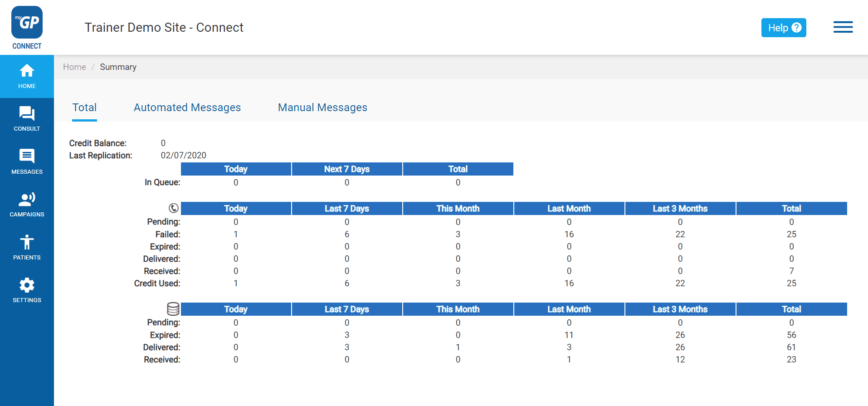The width and height of the screenshot is (868, 406).
Task: Follow the Home breadcrumb link
Action: [74, 67]
